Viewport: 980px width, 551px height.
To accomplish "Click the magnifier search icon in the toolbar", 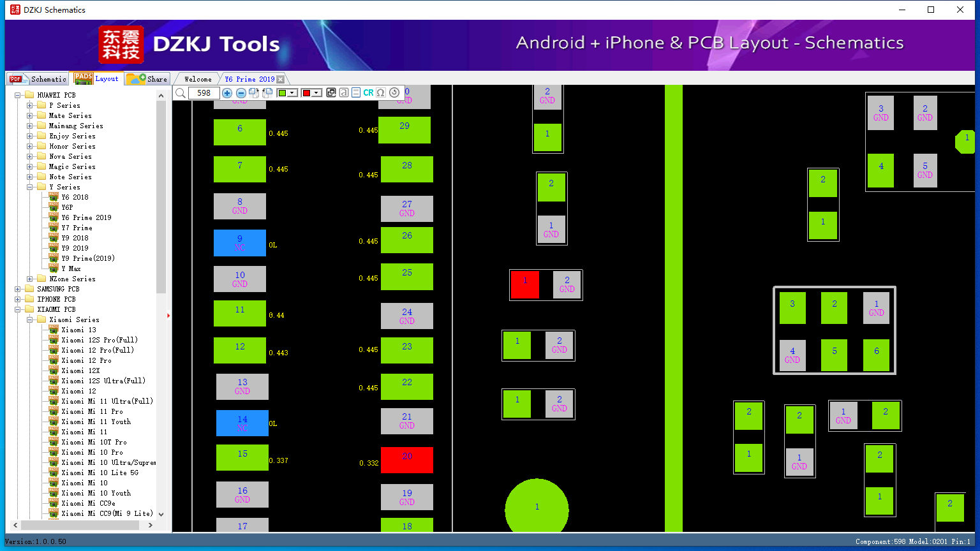I will (181, 93).
